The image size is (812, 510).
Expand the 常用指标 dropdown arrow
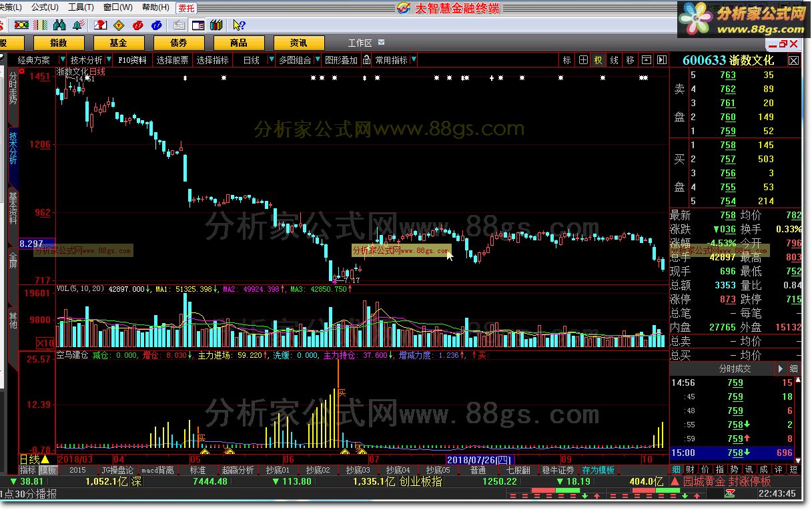click(414, 60)
